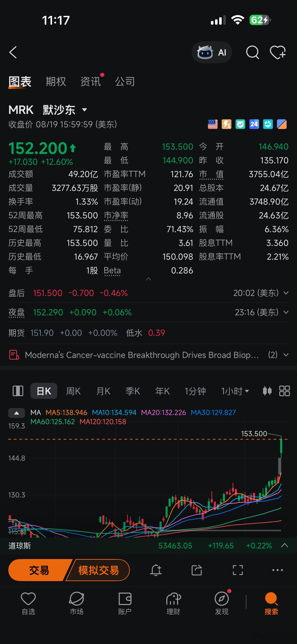Switch to the 期权 options tab
This screenshot has height=644, width=297.
pyautogui.click(x=56, y=82)
